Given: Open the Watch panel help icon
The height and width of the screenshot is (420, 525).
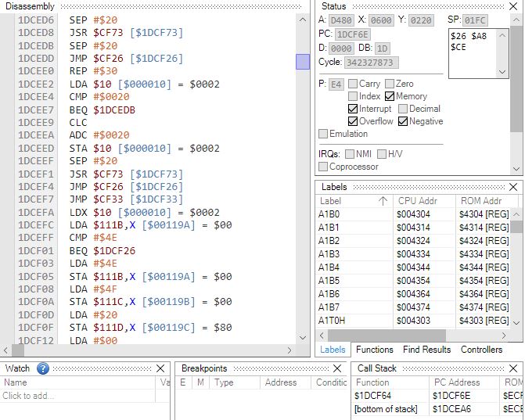Looking at the screenshot, I should (43, 368).
